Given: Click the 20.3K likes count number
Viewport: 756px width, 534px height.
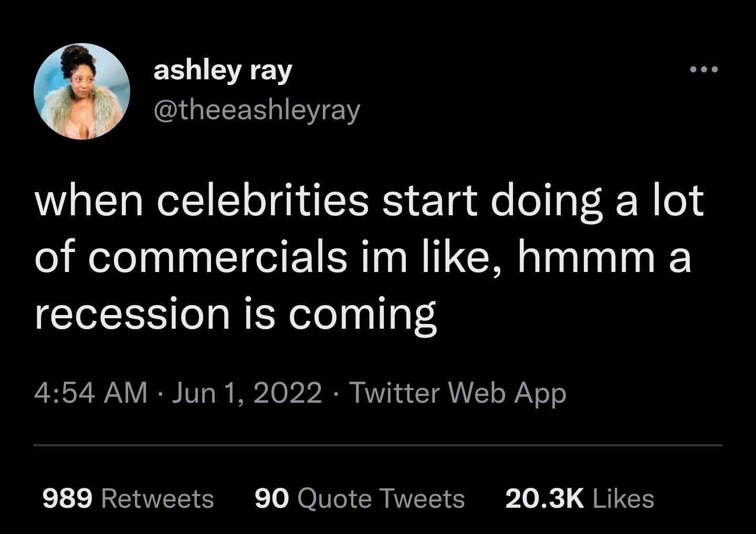Looking at the screenshot, I should (x=544, y=498).
